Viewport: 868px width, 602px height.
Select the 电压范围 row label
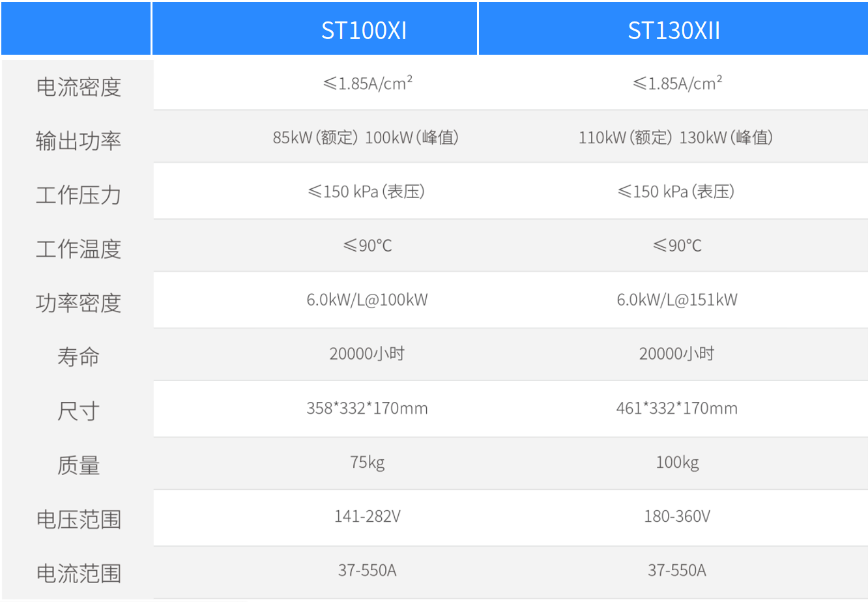tap(78, 519)
